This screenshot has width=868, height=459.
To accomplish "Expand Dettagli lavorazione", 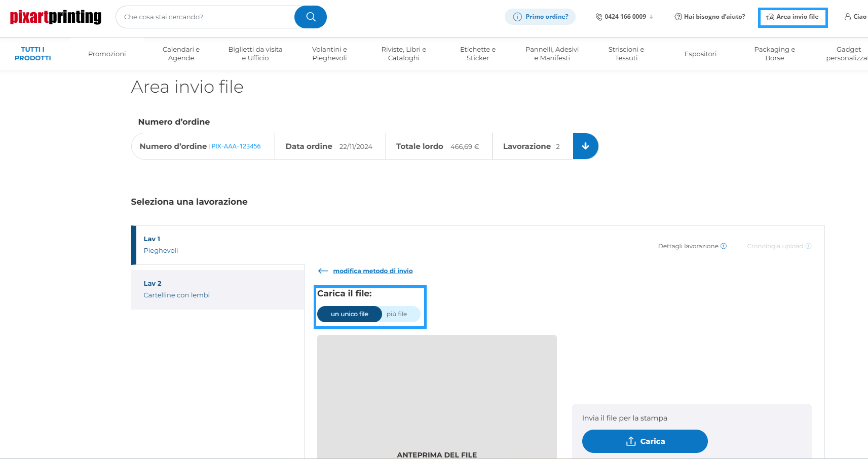I will (x=692, y=246).
